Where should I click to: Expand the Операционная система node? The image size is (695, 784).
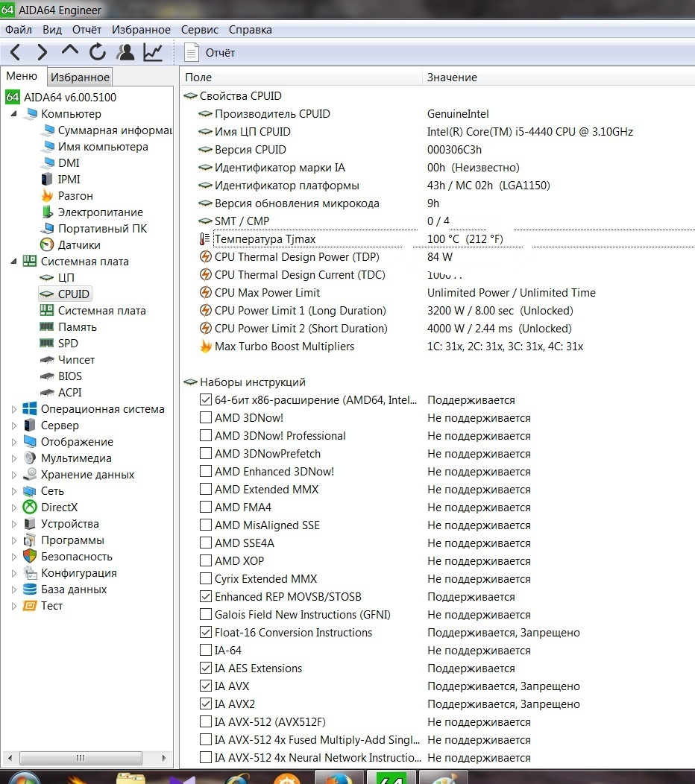(x=14, y=409)
